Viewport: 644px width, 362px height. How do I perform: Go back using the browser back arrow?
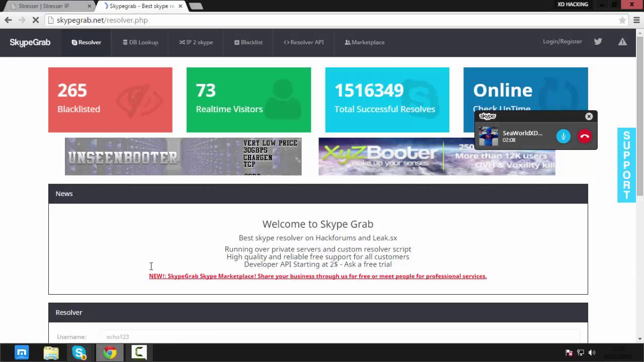(8, 20)
